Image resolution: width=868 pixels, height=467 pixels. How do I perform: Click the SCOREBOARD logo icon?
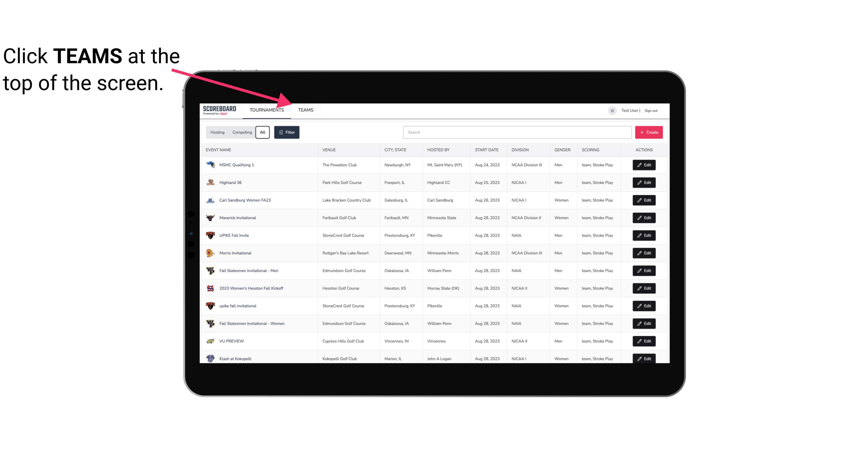pos(219,110)
